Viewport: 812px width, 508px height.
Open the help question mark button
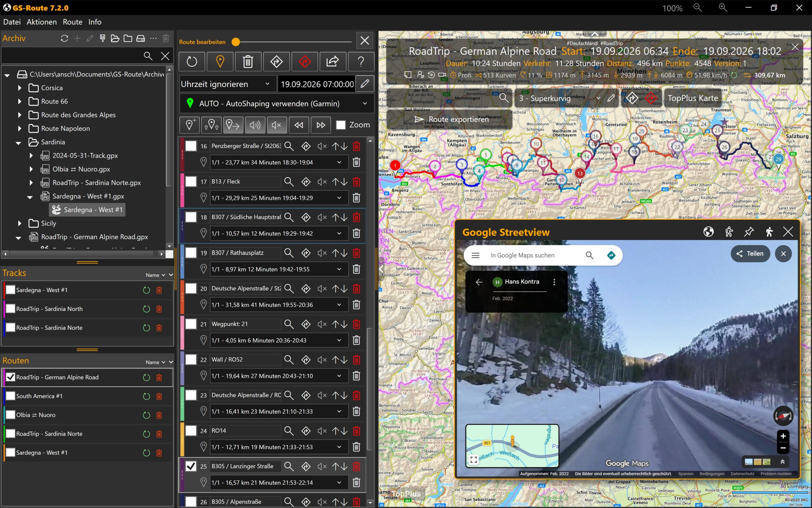click(x=361, y=62)
